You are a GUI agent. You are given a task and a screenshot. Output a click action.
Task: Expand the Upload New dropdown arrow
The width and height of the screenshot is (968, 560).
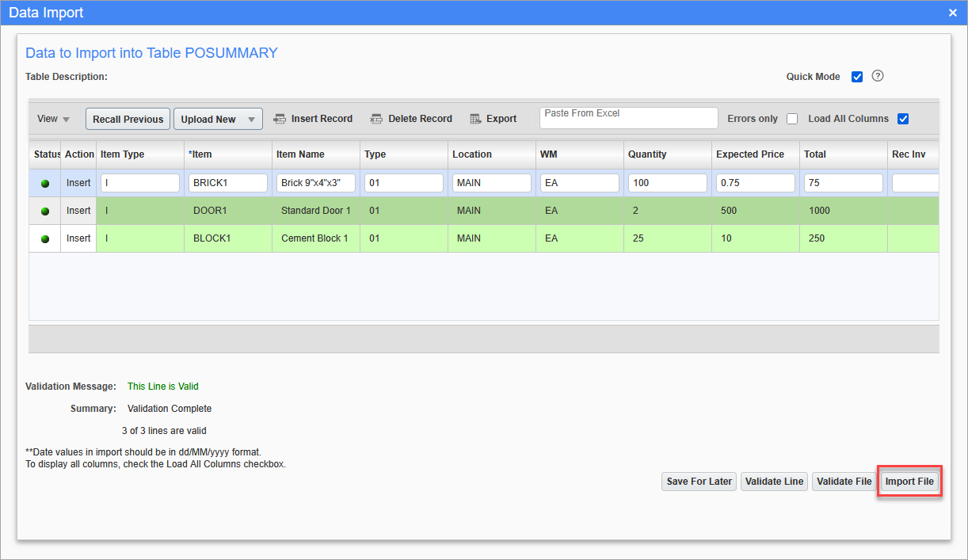pyautogui.click(x=251, y=120)
